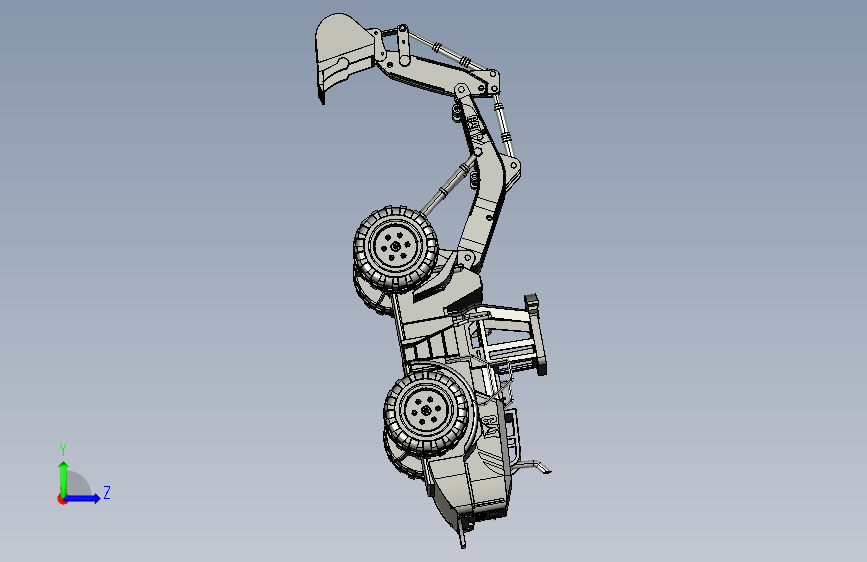Screen dimensions: 867x562
Task: Select the hydraulic cylinder beside the upper wheel
Action: point(448,185)
